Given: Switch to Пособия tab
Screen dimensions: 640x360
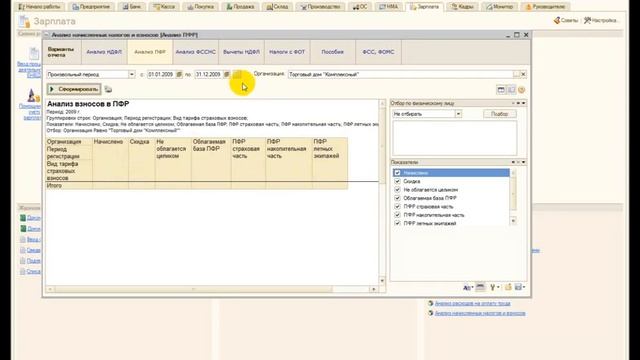Looking at the screenshot, I should [332, 52].
